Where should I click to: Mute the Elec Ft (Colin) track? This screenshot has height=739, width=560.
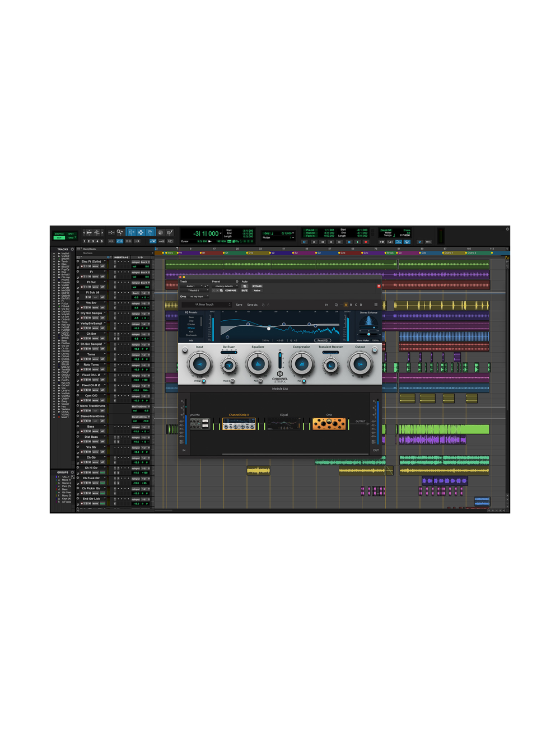tap(90, 266)
